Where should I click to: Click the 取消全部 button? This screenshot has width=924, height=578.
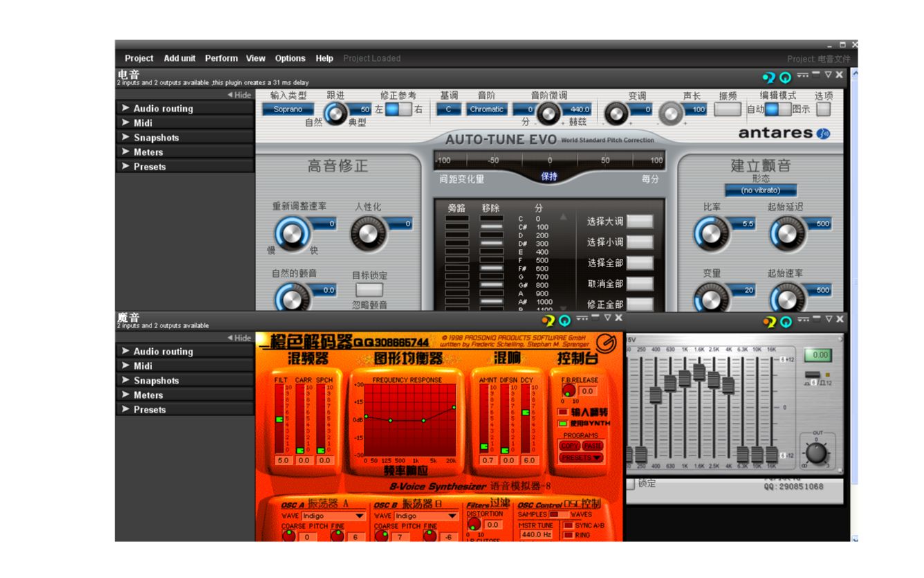coord(640,284)
